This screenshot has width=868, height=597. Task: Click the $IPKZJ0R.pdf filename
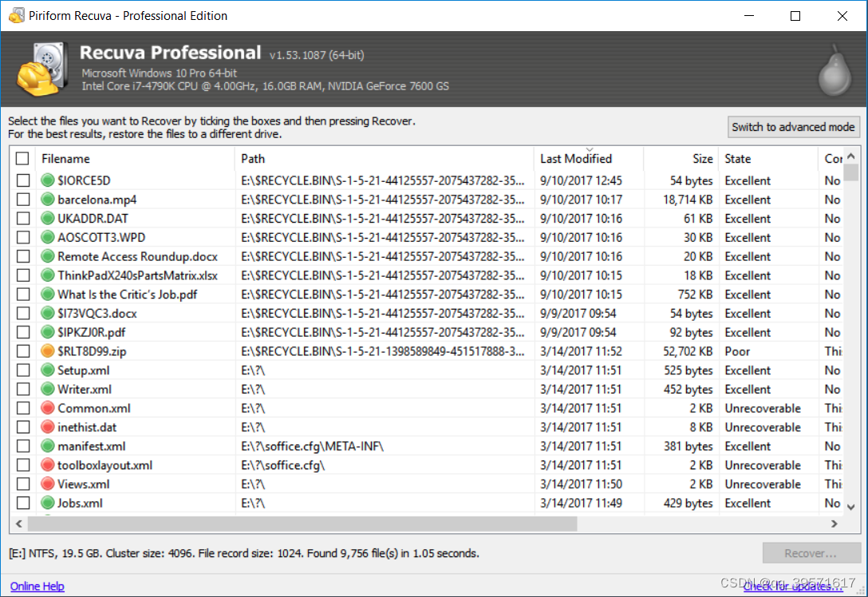pos(91,332)
